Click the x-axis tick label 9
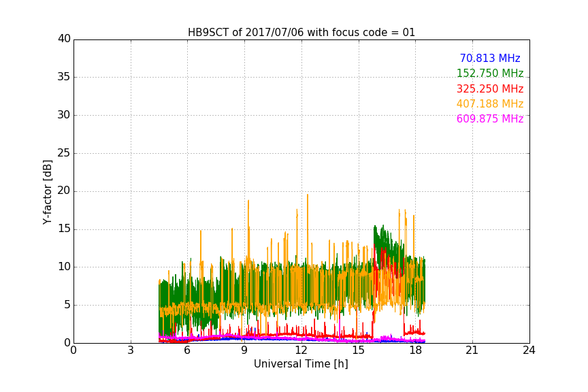The image size is (588, 392). (x=244, y=350)
